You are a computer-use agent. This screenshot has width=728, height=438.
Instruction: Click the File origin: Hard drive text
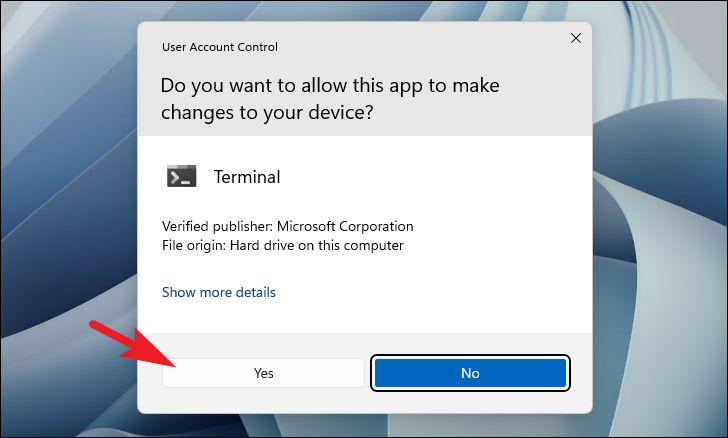click(x=283, y=245)
